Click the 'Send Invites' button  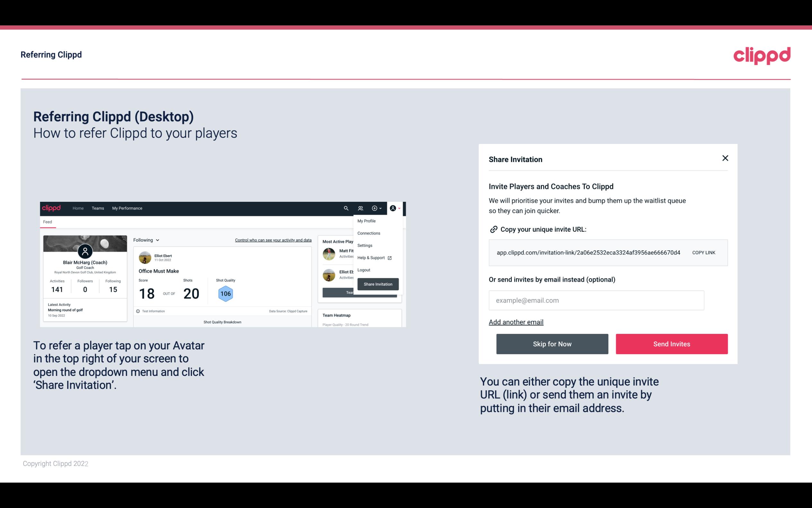672,343
